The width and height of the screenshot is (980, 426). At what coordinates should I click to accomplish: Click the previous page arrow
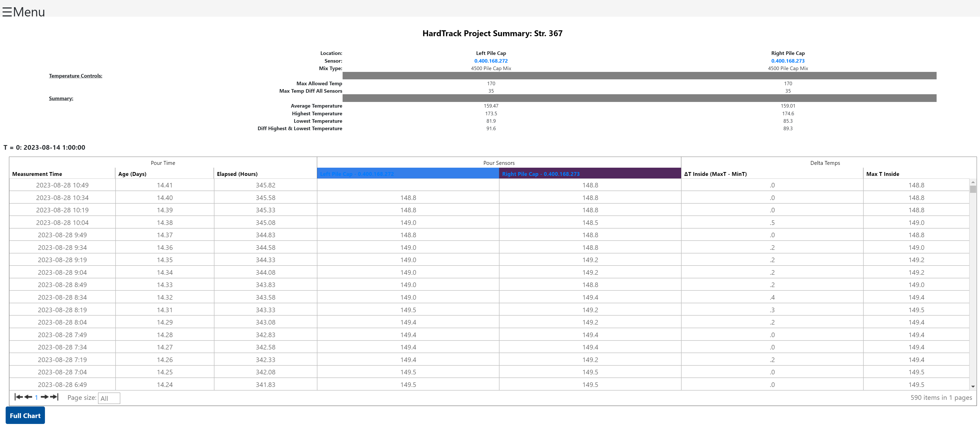point(28,397)
